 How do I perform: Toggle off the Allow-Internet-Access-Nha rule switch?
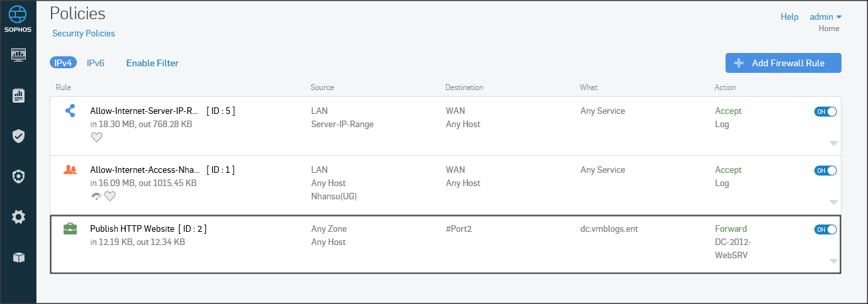point(826,170)
